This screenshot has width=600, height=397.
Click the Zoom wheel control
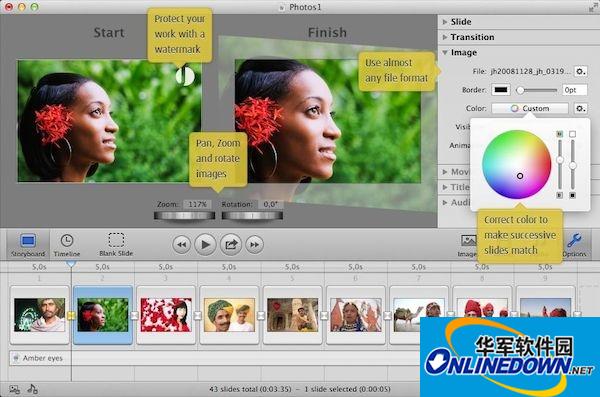coord(184,216)
